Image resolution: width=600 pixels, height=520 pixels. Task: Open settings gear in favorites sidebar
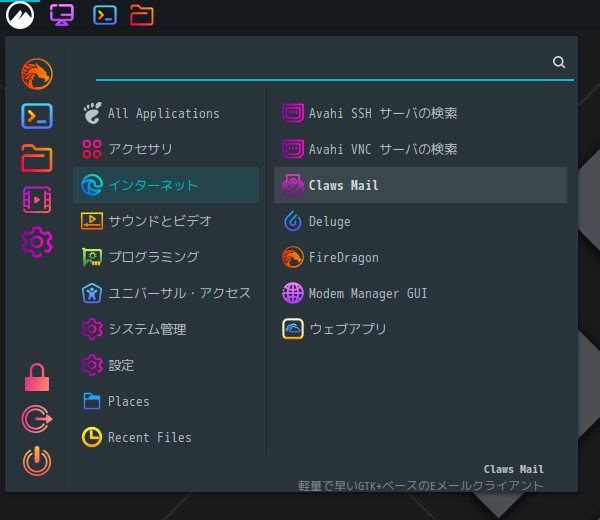point(37,242)
